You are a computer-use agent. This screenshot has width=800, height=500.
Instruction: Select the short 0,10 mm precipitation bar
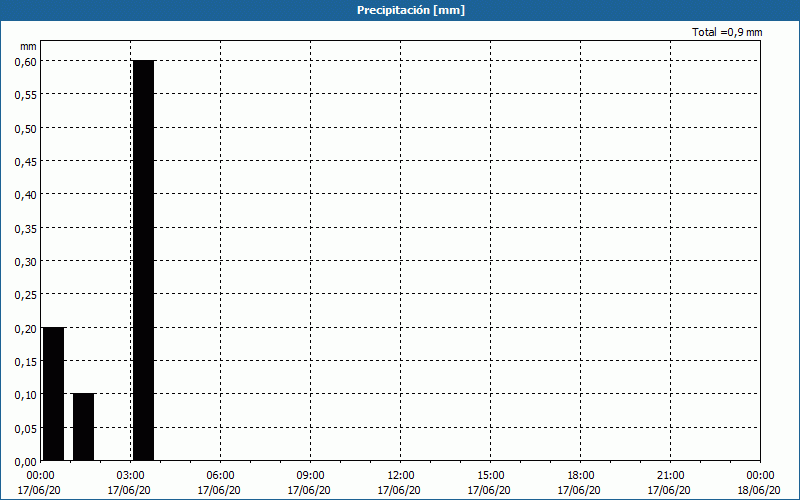point(84,427)
